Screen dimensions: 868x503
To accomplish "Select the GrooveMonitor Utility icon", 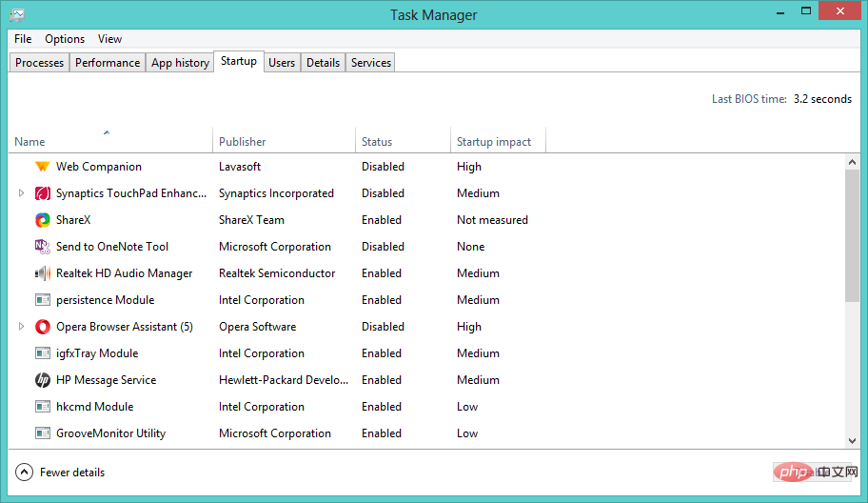I will tap(42, 433).
